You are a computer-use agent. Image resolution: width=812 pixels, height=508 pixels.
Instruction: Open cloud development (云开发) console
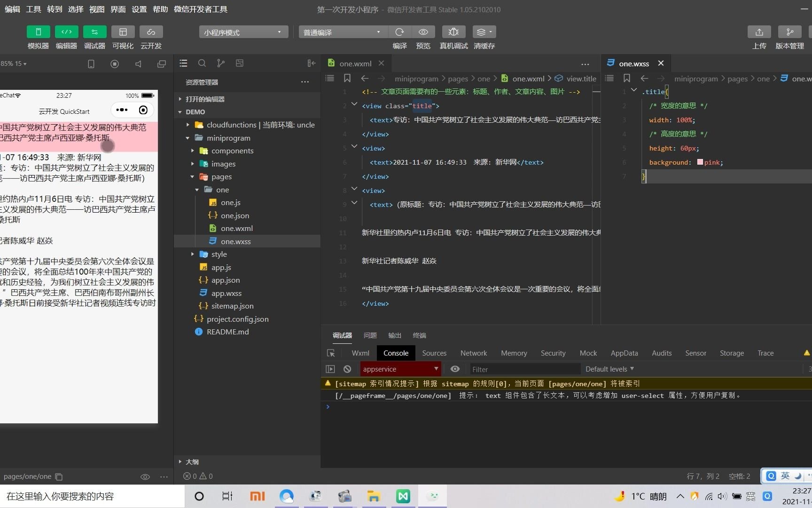[x=151, y=32]
